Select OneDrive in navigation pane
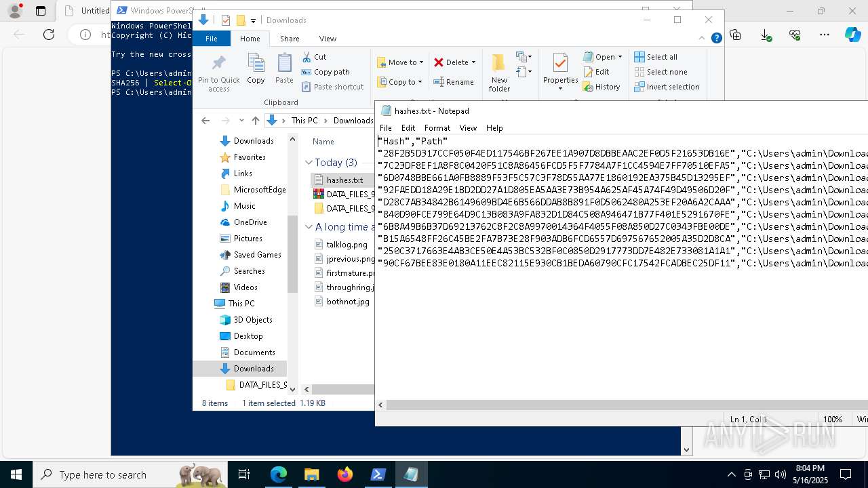Viewport: 868px width, 488px height. [x=250, y=222]
